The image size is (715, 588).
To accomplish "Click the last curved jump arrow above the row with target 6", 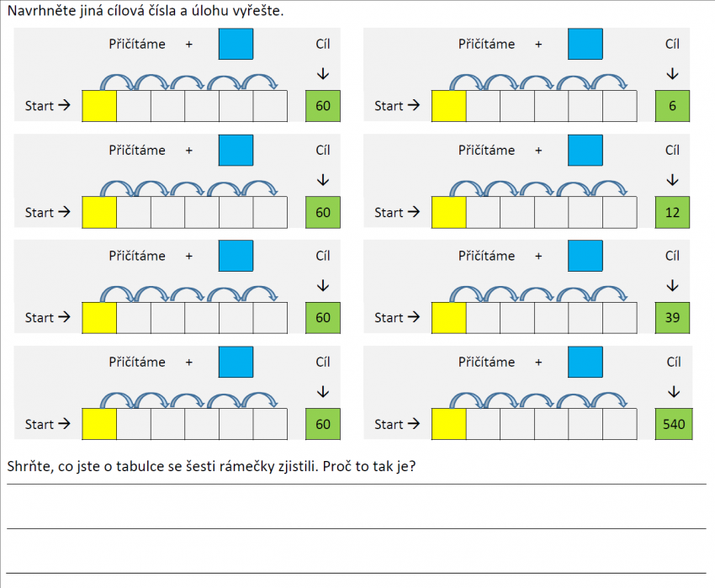I will tap(609, 82).
